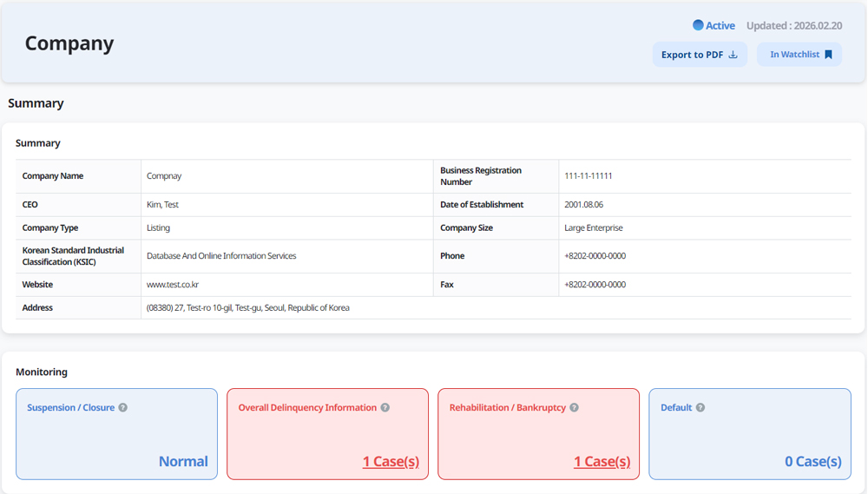868x494 pixels.
Task: Click the Monitoring section heading
Action: [42, 372]
